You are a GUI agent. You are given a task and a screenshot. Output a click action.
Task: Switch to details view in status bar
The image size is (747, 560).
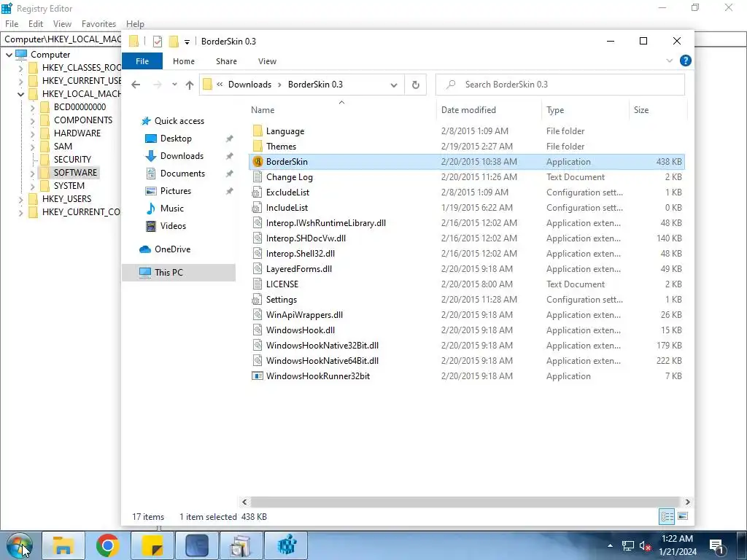(x=667, y=516)
